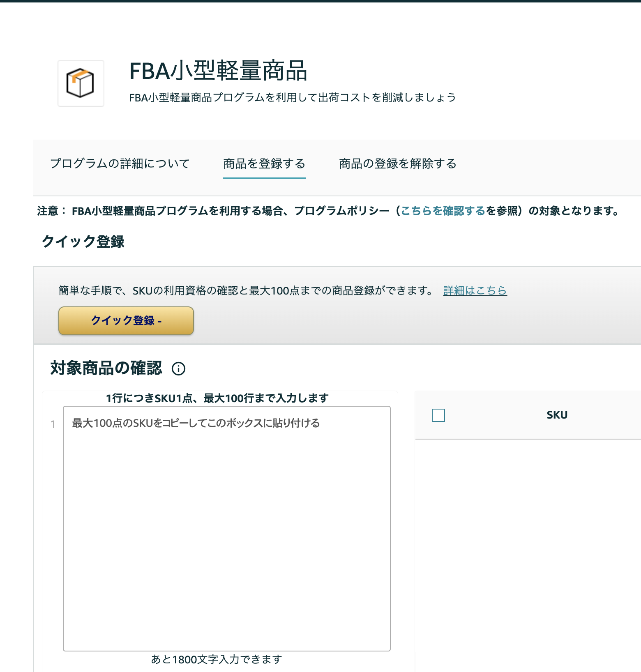
Task: Toggle the select-all checkbox beside SKU header
Action: pyautogui.click(x=438, y=415)
